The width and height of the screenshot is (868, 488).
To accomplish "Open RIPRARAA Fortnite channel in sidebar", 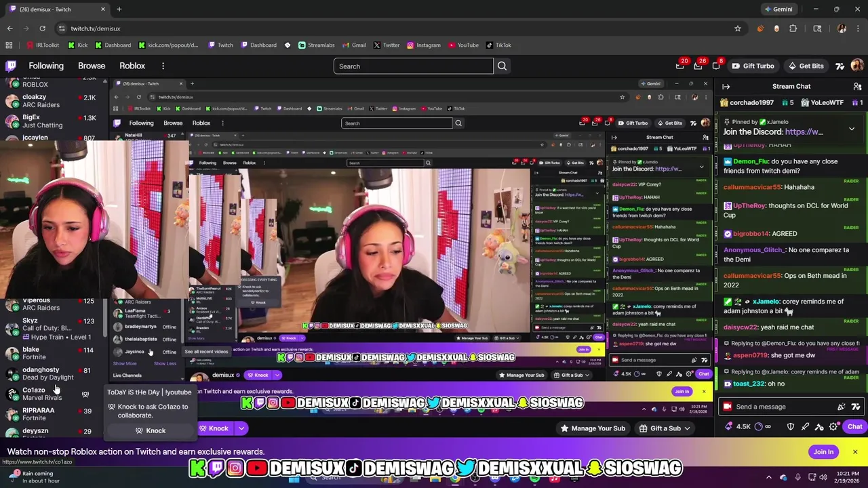I will pos(51,414).
